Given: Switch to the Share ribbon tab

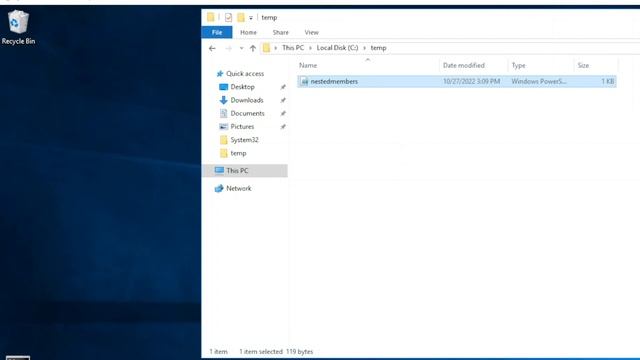Looking at the screenshot, I should [x=280, y=32].
